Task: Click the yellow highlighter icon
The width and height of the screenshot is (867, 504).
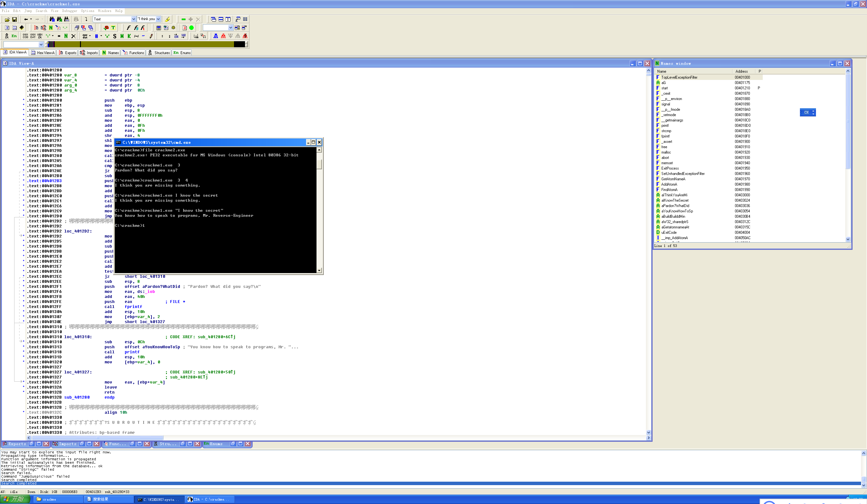Action: [x=168, y=19]
